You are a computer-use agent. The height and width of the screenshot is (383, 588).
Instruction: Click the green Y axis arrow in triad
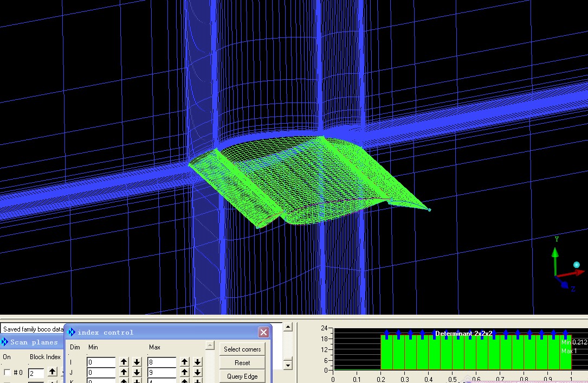point(555,254)
